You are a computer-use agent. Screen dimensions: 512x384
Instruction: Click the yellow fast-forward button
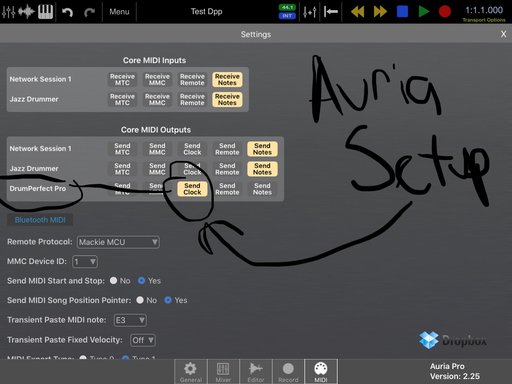point(380,12)
